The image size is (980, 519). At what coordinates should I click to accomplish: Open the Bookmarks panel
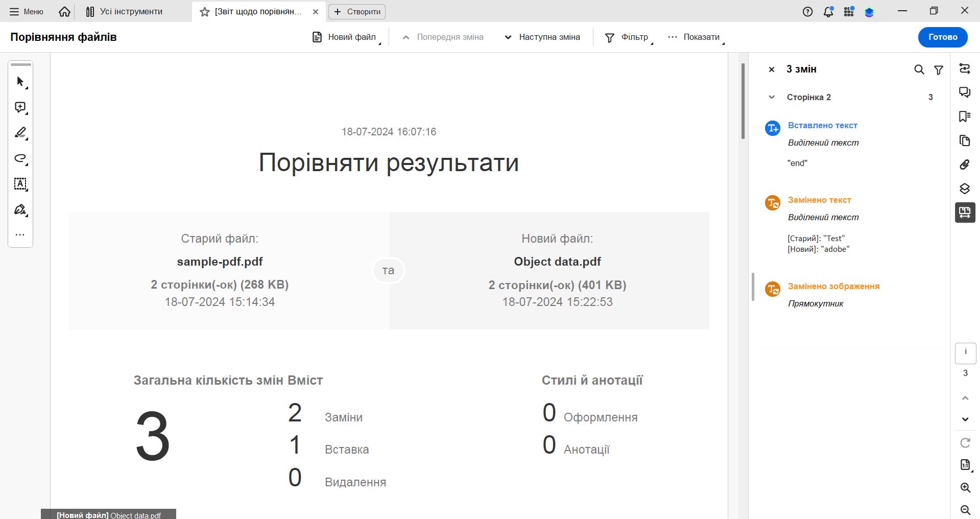click(965, 116)
